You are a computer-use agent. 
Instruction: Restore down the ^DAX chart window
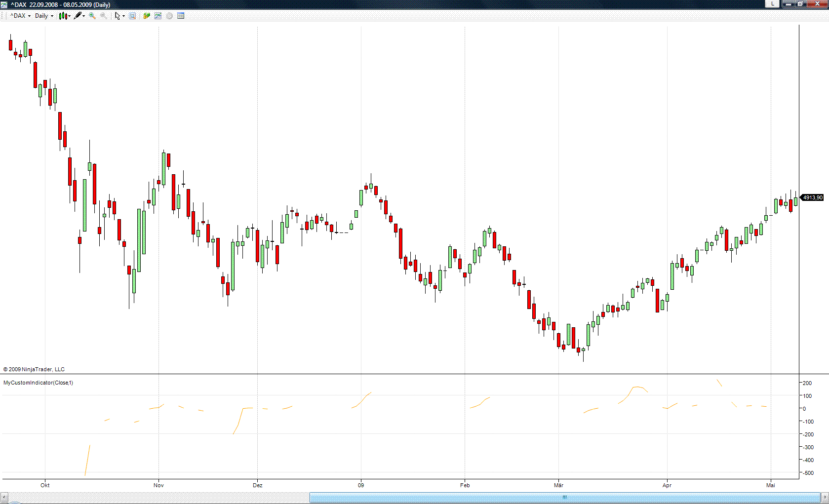[800, 4]
